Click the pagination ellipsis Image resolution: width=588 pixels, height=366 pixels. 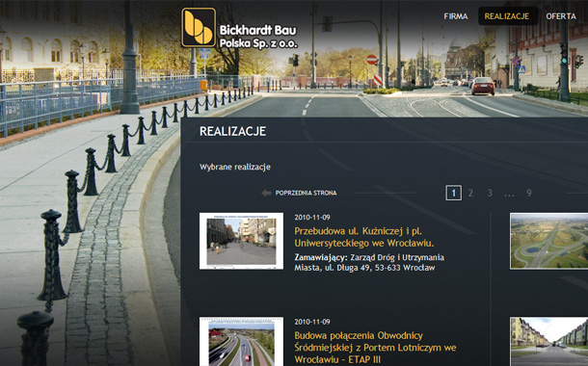pos(509,195)
